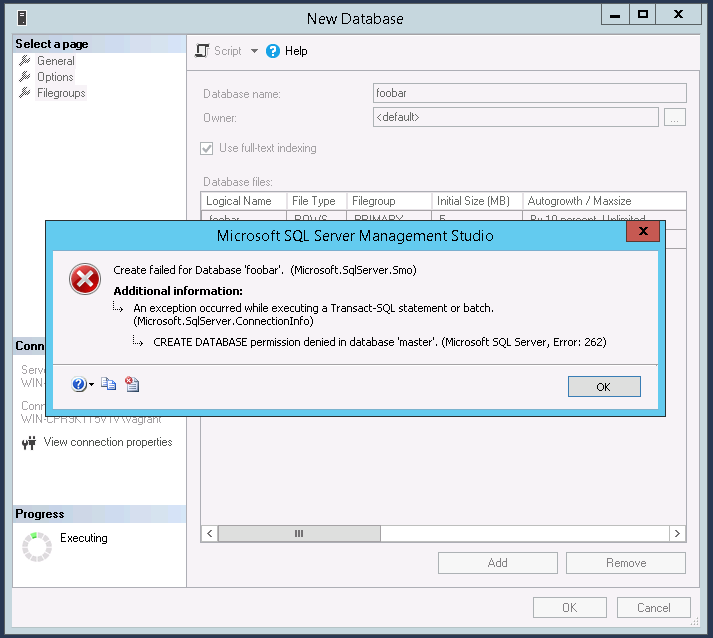Select the General page
The image size is (713, 638).
tap(55, 61)
